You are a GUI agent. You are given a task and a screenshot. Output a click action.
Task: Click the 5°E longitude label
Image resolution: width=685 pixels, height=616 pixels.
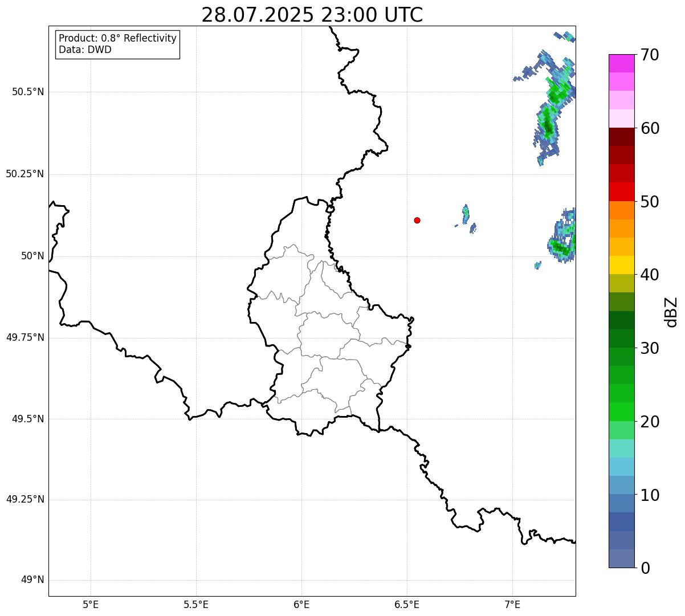coord(91,604)
